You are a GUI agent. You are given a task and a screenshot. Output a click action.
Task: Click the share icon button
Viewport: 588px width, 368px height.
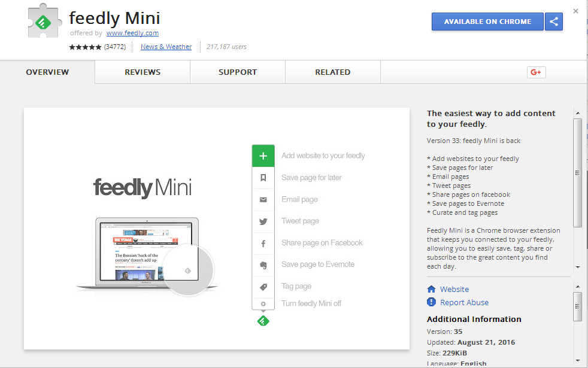(x=554, y=22)
